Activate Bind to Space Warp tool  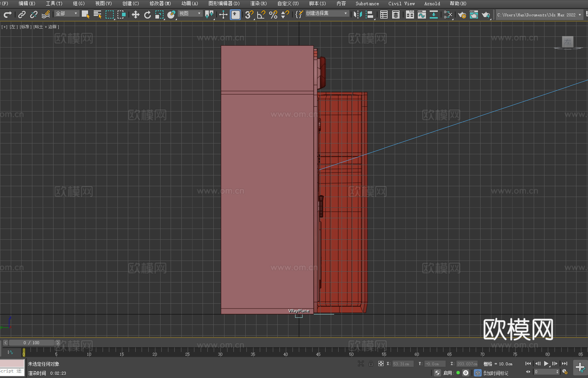click(x=46, y=14)
